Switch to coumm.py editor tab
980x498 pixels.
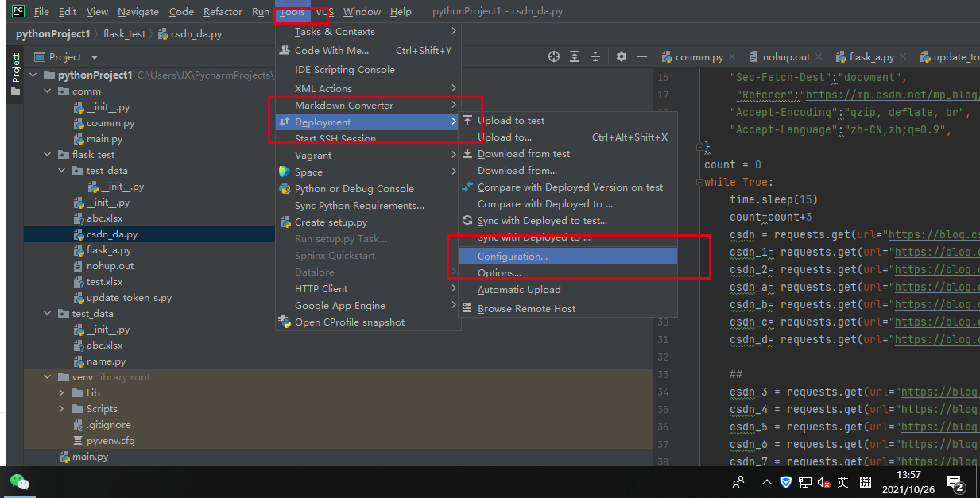click(699, 56)
